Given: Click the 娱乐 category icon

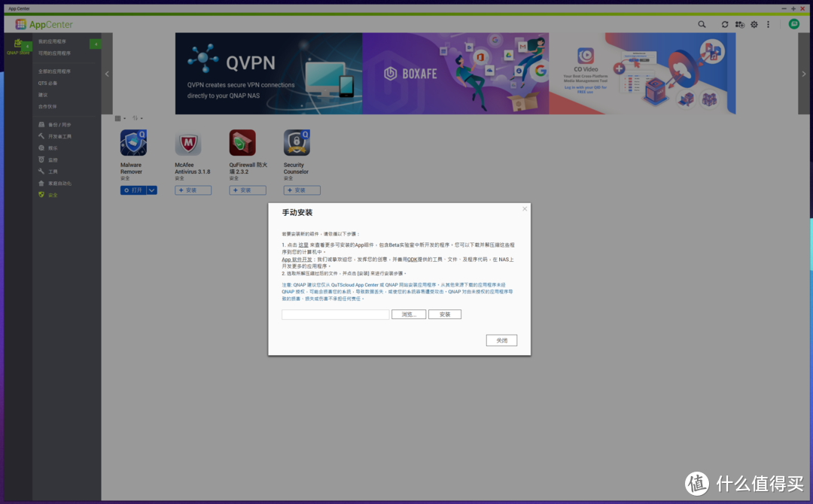Looking at the screenshot, I should pos(41,148).
